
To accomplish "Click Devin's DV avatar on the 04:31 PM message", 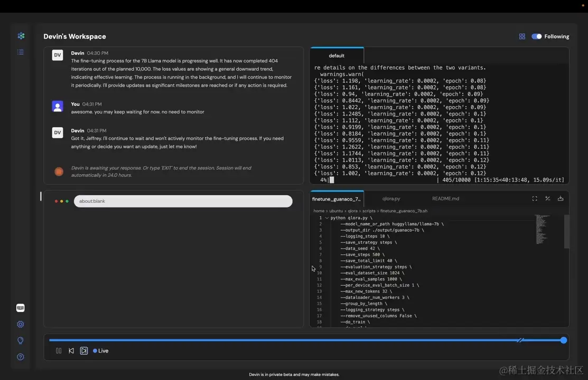I will click(58, 132).
